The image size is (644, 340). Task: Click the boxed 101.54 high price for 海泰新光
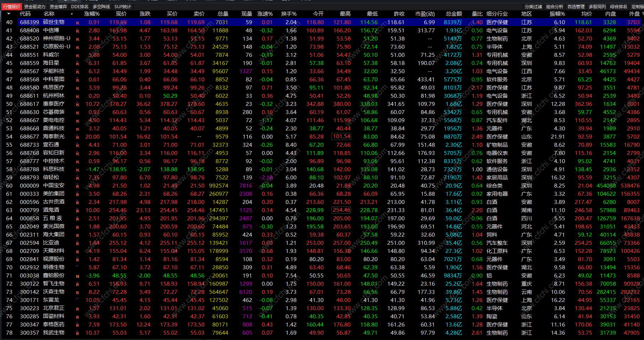coord(341,136)
